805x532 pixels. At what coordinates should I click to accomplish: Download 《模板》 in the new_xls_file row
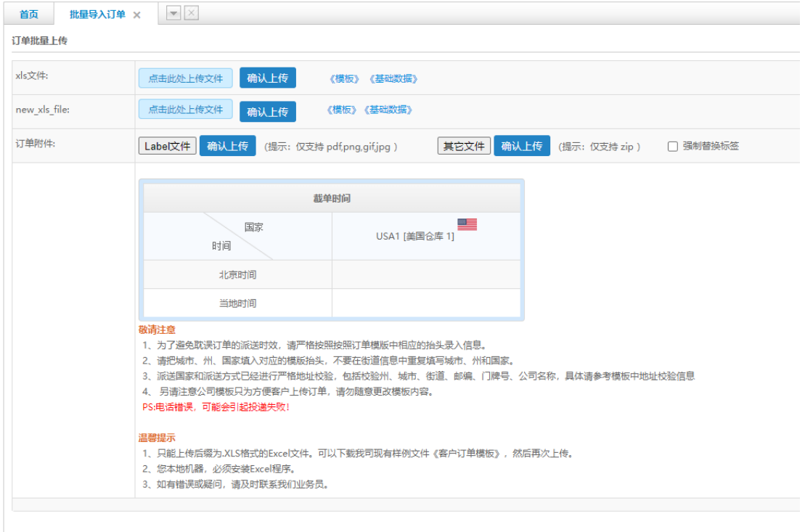click(341, 110)
